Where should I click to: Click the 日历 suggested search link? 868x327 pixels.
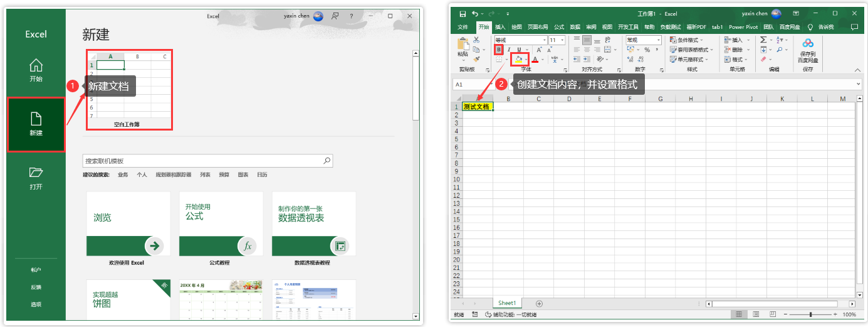[x=262, y=174]
